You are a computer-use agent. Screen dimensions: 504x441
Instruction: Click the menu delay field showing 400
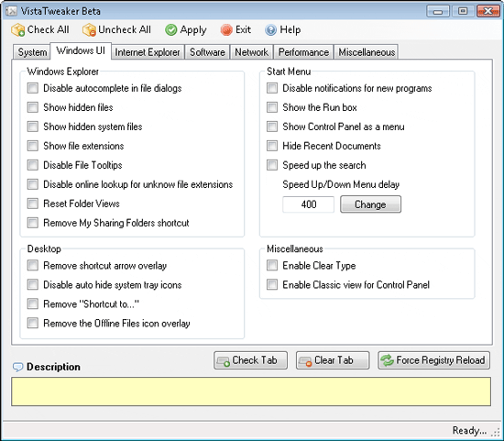click(x=308, y=204)
